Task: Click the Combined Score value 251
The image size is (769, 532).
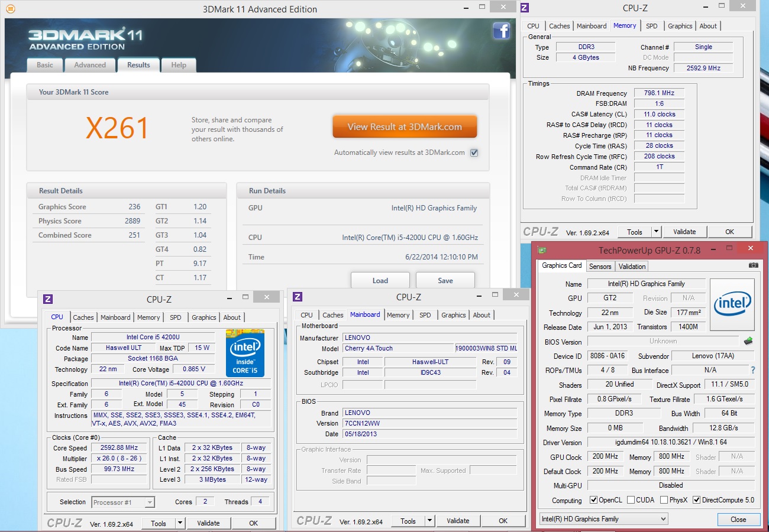Action: pyautogui.click(x=134, y=235)
